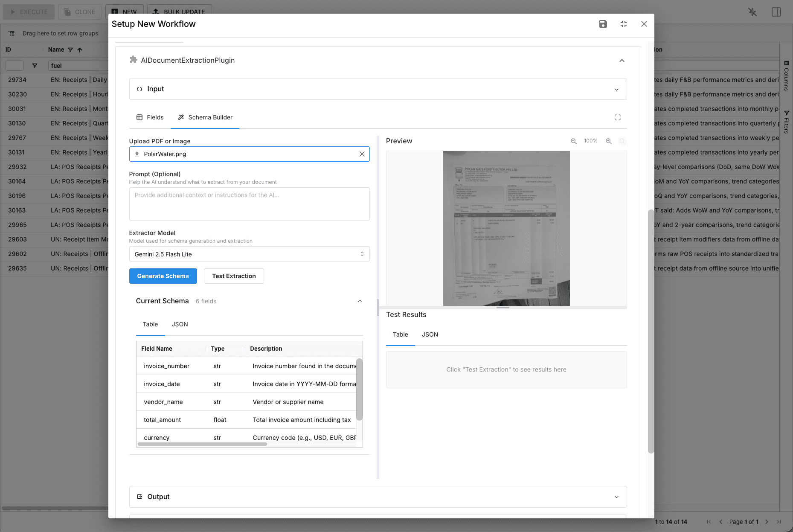Collapse the Current Schema section
The width and height of the screenshot is (793, 532).
click(x=360, y=301)
